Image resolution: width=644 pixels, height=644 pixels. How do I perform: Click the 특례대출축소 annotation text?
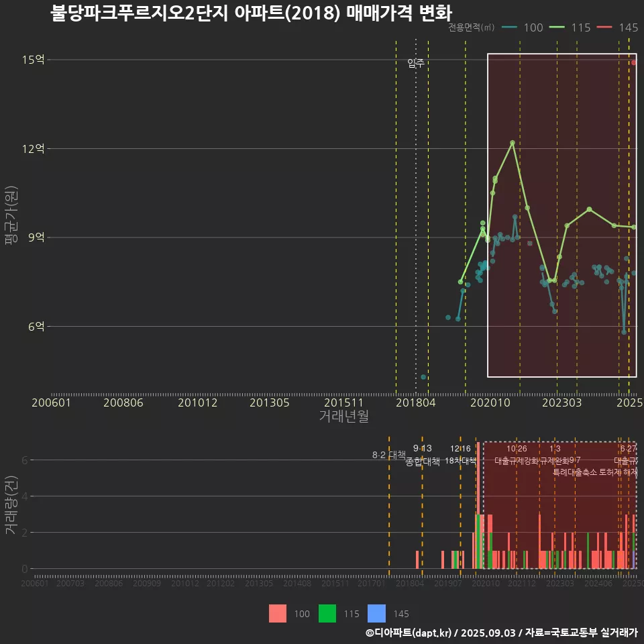pyautogui.click(x=575, y=472)
